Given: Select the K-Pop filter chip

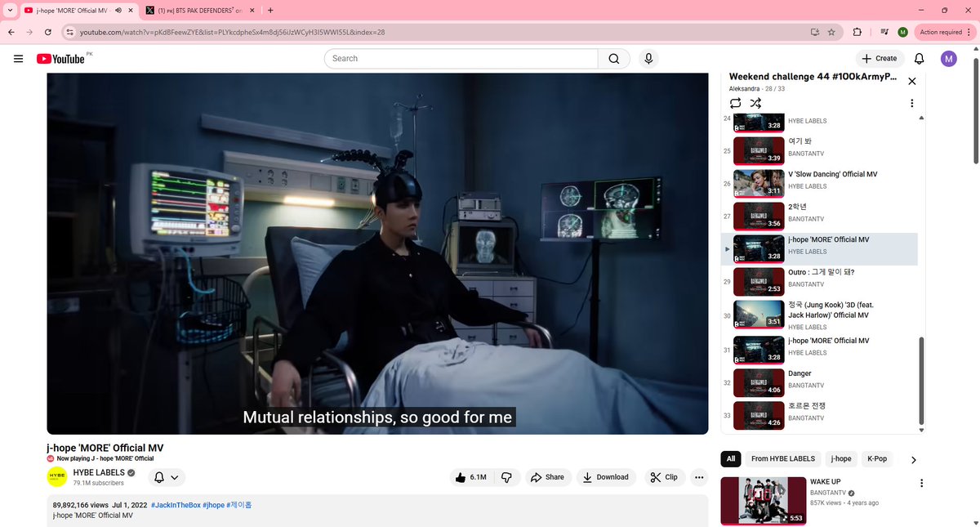Looking at the screenshot, I should point(877,458).
